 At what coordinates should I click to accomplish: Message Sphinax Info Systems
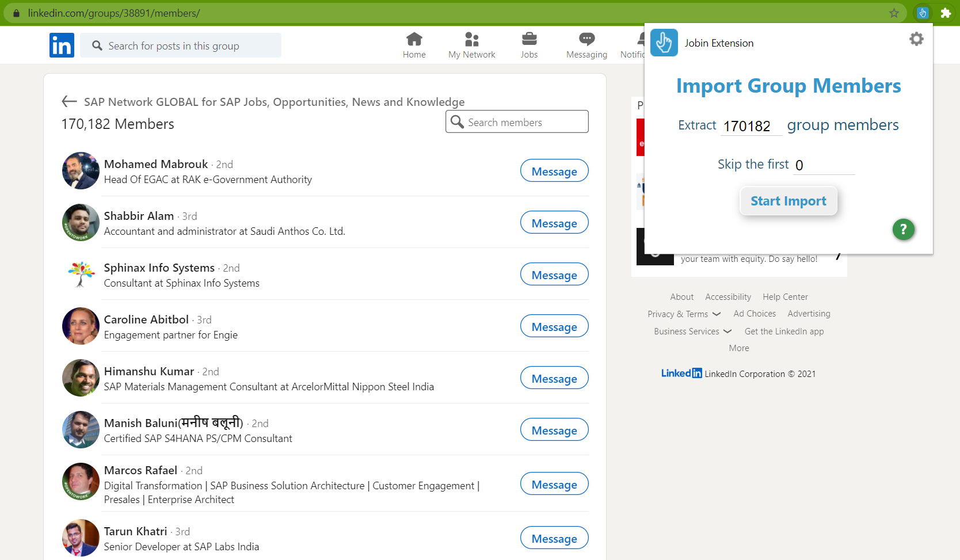554,275
